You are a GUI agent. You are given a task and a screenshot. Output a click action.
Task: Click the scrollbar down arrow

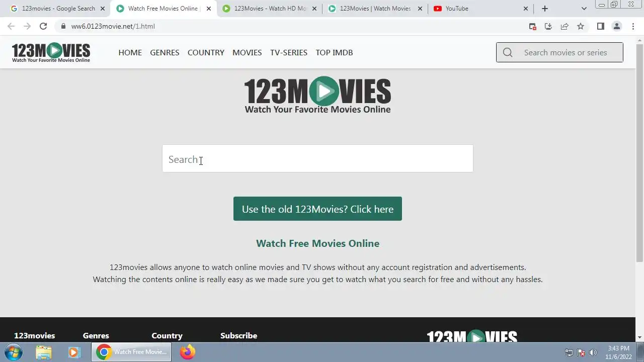pos(639,337)
